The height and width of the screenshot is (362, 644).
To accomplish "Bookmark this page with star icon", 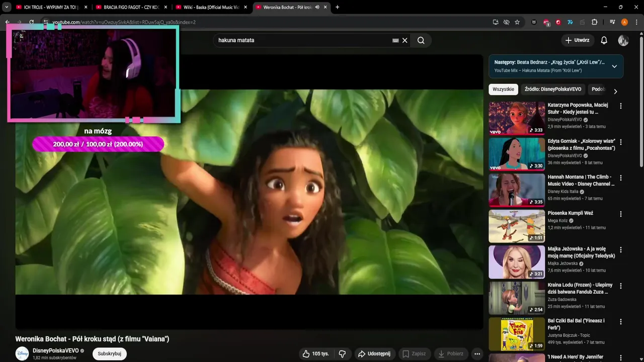I will tap(517, 22).
